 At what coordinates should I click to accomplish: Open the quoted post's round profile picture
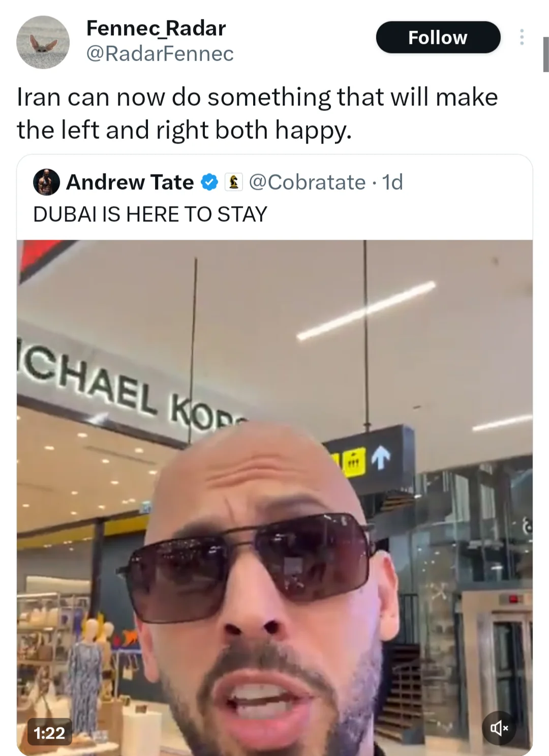point(46,182)
